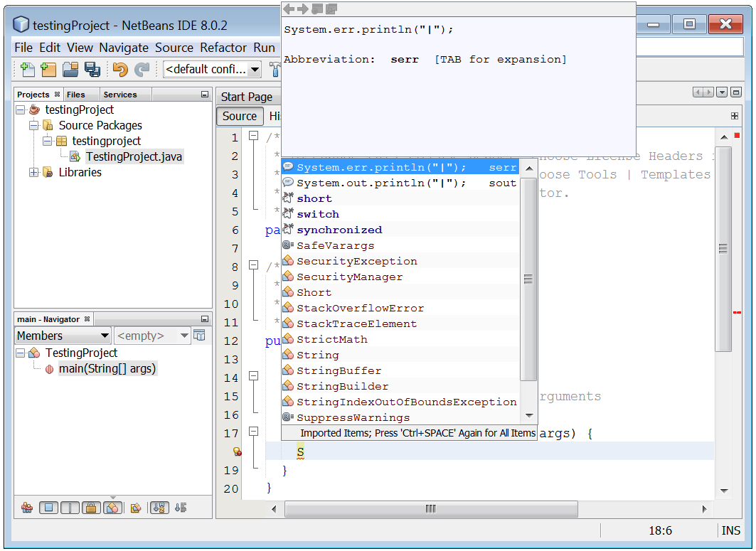
Task: Click the Navigator members view icon beside filter
Action: tap(199, 335)
